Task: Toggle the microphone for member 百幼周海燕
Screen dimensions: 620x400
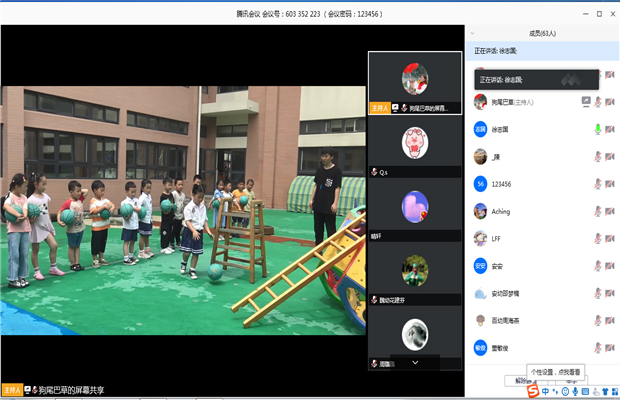Action: tap(598, 321)
